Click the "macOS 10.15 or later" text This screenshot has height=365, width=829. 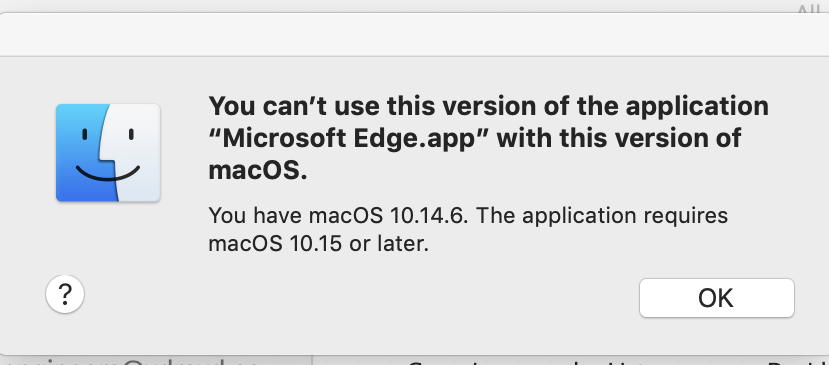click(x=318, y=244)
